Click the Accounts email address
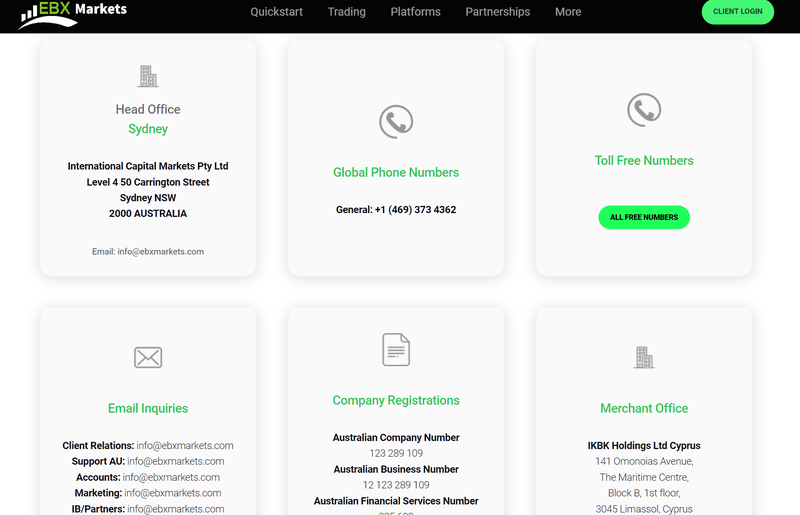The image size is (800, 515). pos(171,477)
